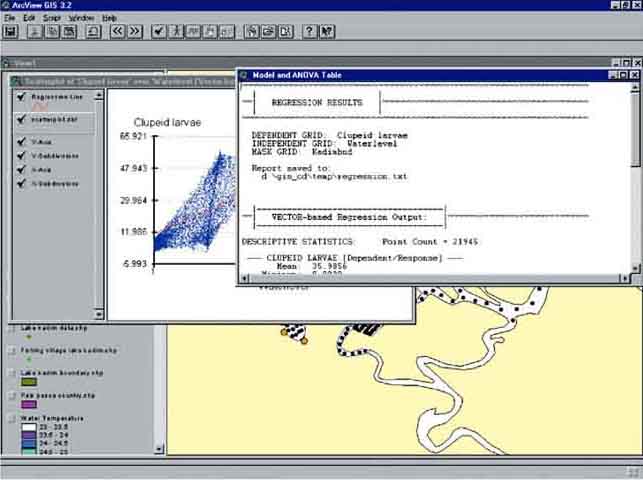
Task: Uncheck the Regression Line theme
Action: [21, 97]
